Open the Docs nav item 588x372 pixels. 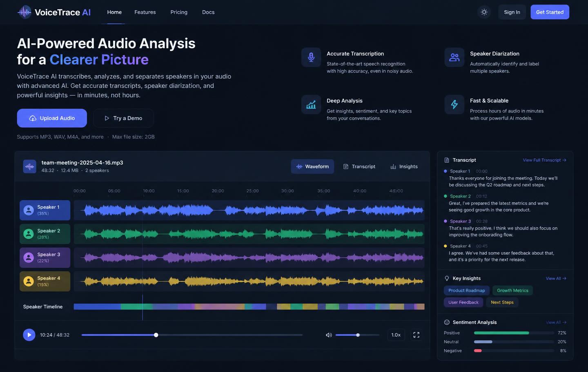coord(208,12)
